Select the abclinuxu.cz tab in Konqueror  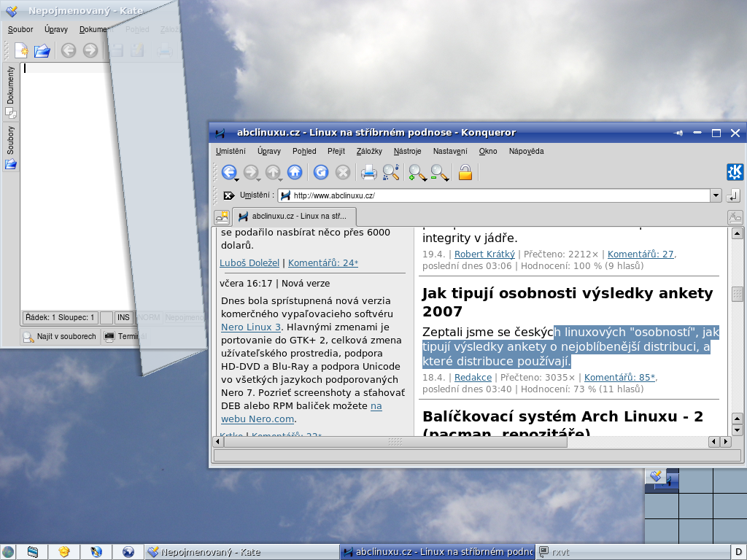click(294, 216)
